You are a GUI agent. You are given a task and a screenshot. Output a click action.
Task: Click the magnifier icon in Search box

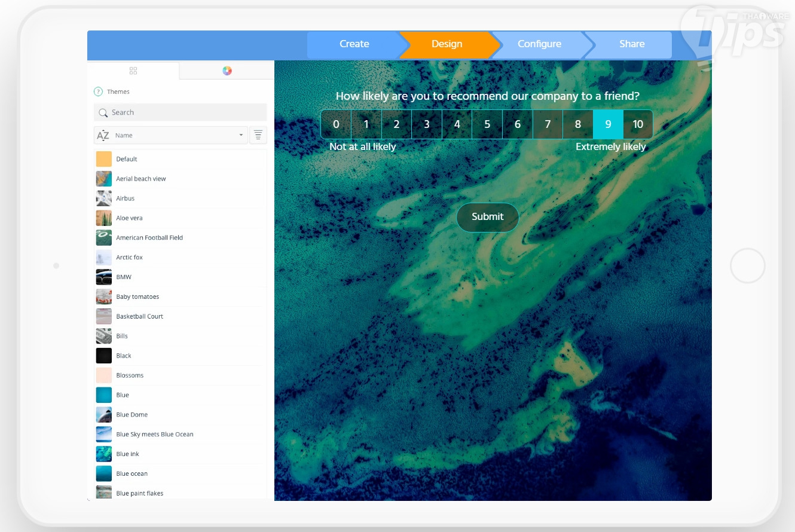[x=103, y=112]
